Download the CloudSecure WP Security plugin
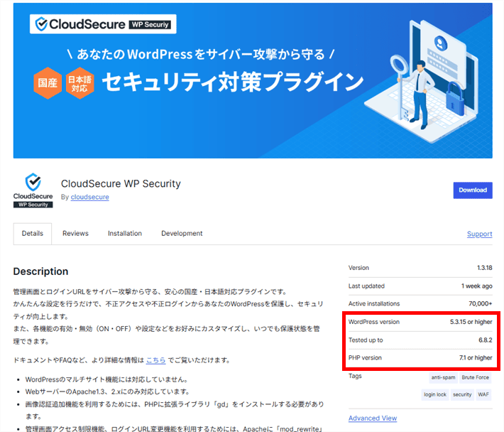The width and height of the screenshot is (504, 432). [x=473, y=190]
